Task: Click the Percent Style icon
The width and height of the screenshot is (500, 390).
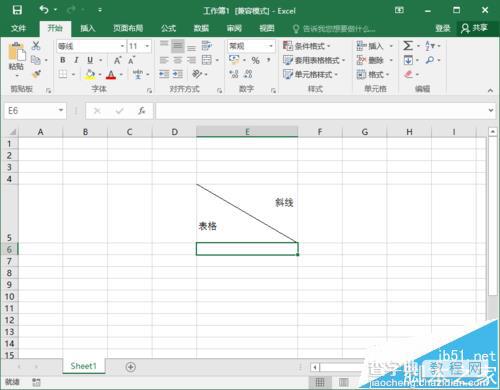Action: click(256, 60)
